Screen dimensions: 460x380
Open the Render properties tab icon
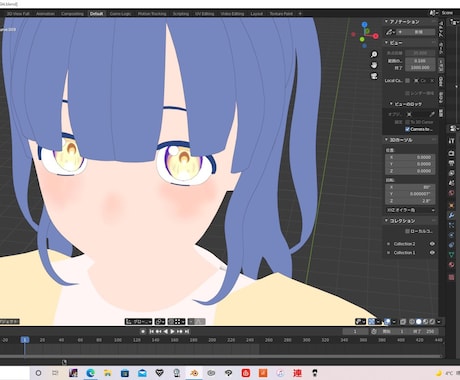[x=451, y=153]
